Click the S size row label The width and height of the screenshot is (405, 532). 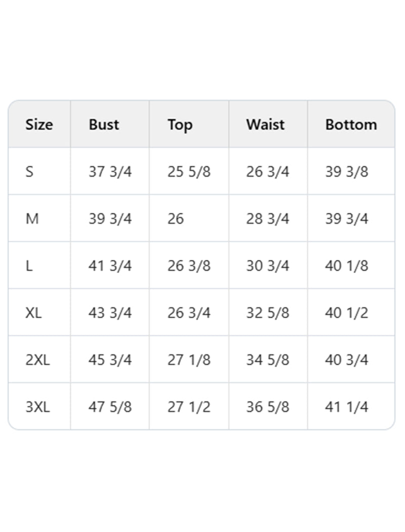point(29,172)
